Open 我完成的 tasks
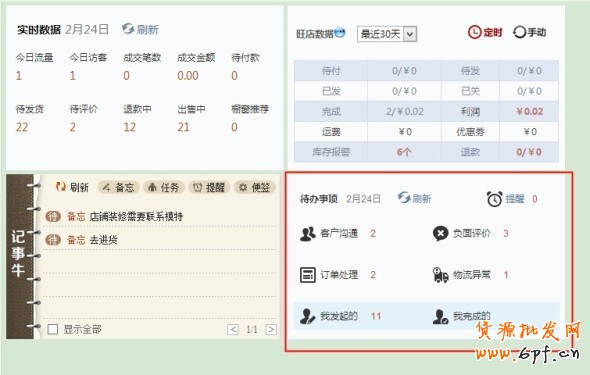590x375 pixels. [472, 316]
